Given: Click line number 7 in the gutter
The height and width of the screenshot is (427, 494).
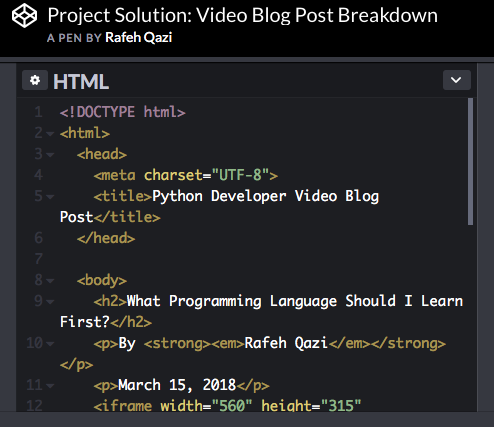Looking at the screenshot, I should point(39,259).
